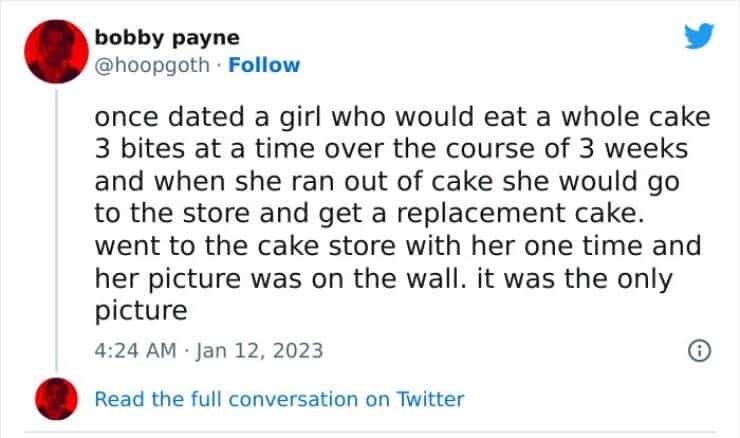Click the tweet line starting 'once dated a girl'

(402, 117)
